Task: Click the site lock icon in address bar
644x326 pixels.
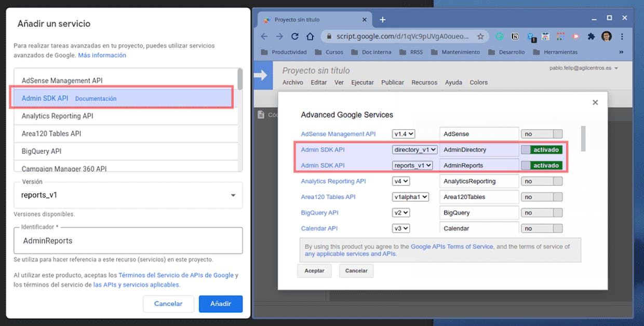Action: [329, 37]
